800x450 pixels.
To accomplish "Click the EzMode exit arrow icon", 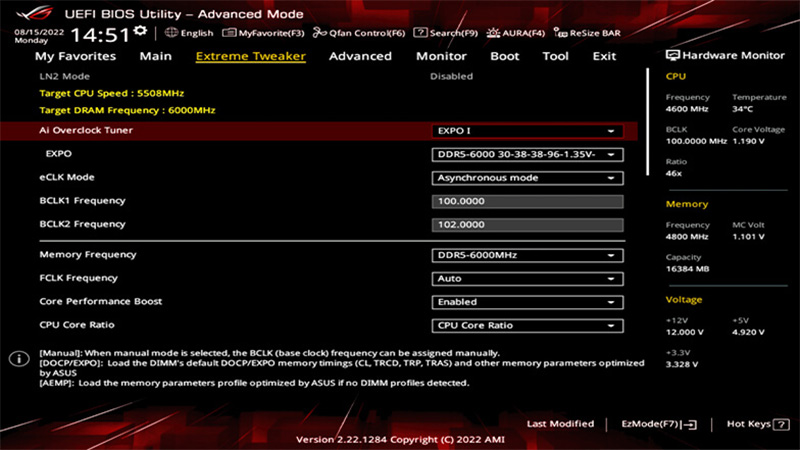I will pyautogui.click(x=689, y=424).
